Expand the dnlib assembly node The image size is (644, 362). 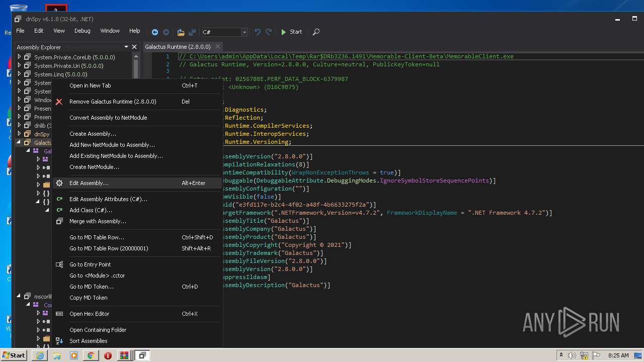coord(19,125)
